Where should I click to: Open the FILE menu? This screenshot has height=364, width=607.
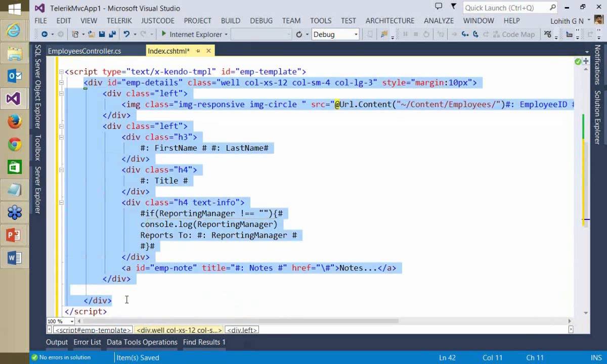[x=40, y=21]
